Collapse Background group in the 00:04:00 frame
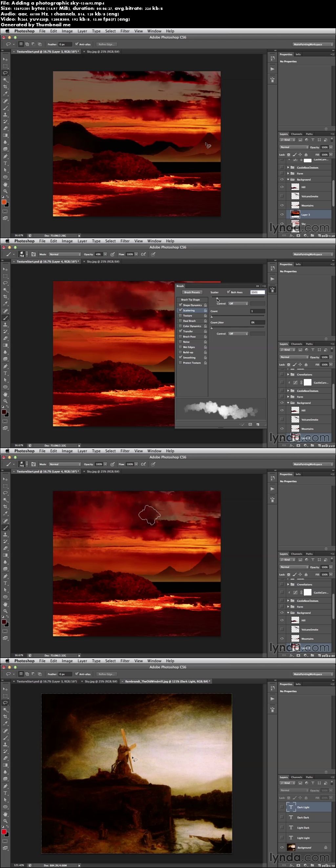 coord(288,613)
